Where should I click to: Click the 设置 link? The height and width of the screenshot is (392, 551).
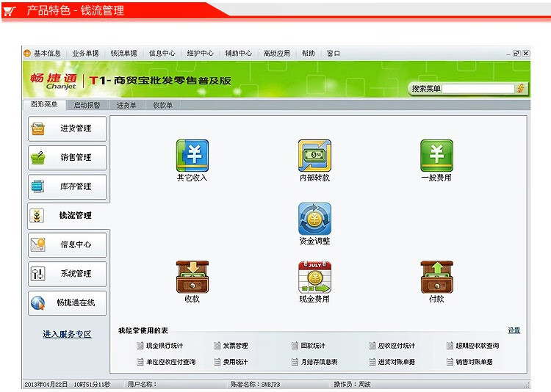click(x=514, y=330)
